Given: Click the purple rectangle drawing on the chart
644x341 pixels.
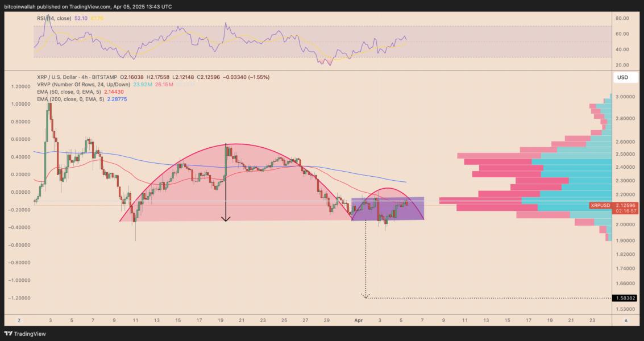Looking at the screenshot, I should tap(388, 209).
